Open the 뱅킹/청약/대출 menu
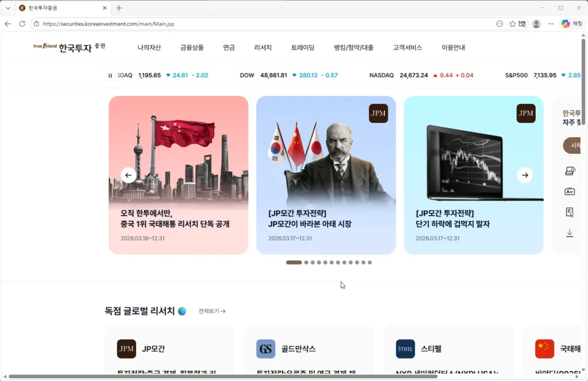 click(355, 48)
